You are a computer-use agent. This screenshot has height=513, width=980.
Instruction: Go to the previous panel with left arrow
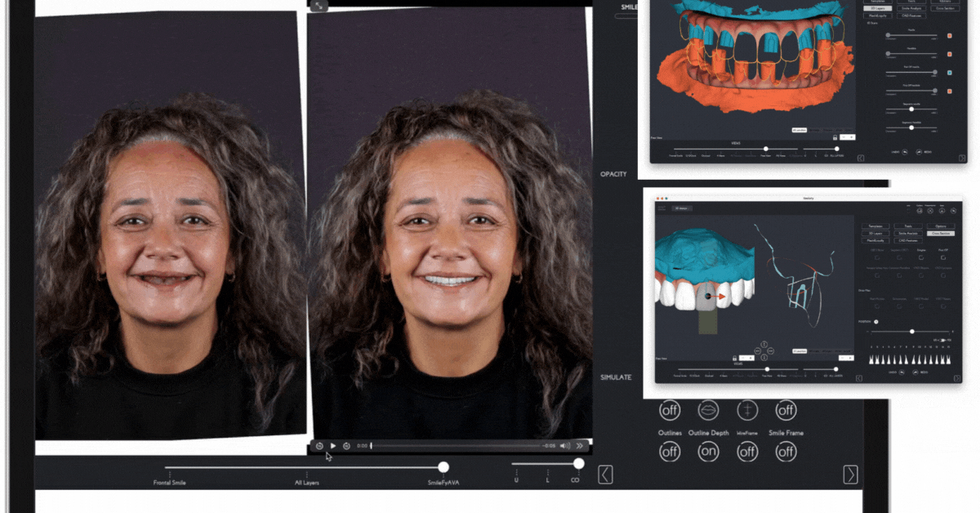click(605, 475)
